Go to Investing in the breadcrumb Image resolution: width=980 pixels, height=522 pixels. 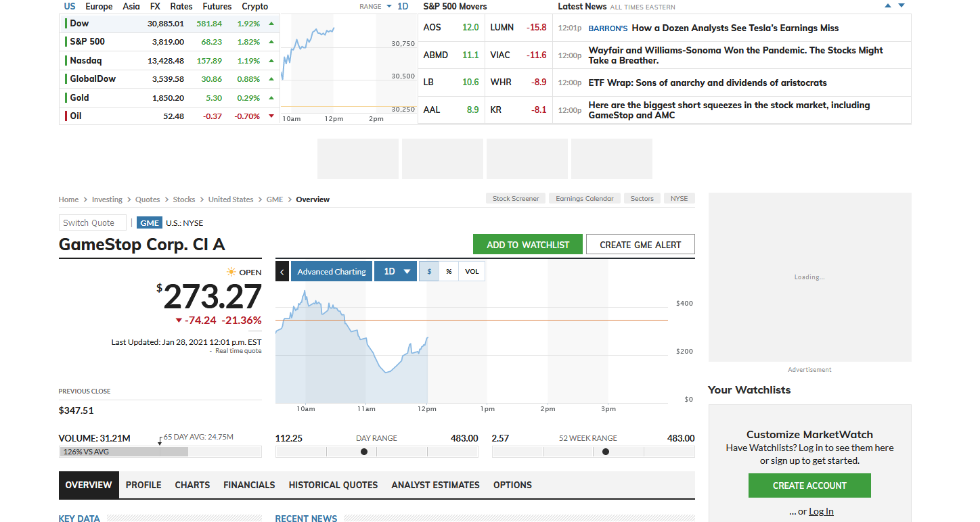click(107, 199)
